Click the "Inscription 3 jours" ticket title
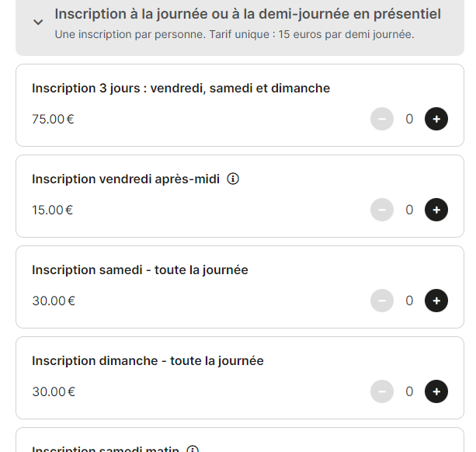Image resolution: width=476 pixels, height=452 pixels. (x=181, y=88)
